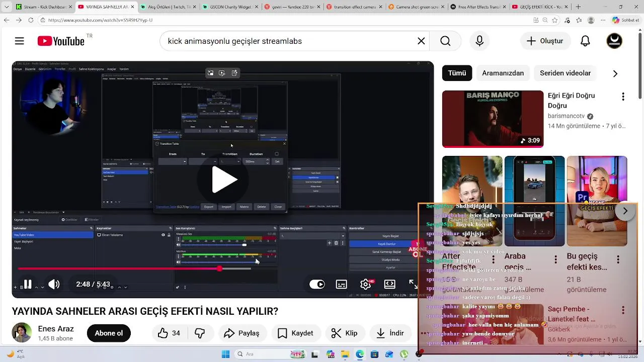Open the YouTube hamburger guide menu

click(20, 41)
